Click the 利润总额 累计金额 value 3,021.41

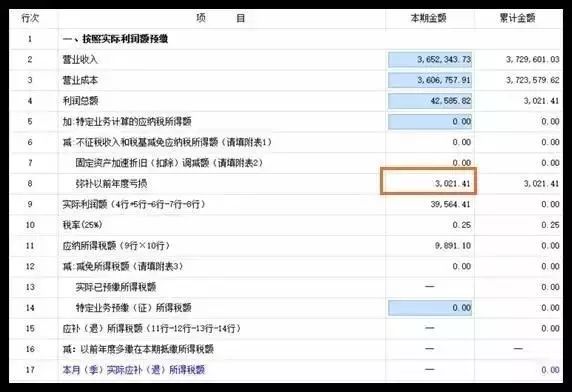[x=541, y=101]
